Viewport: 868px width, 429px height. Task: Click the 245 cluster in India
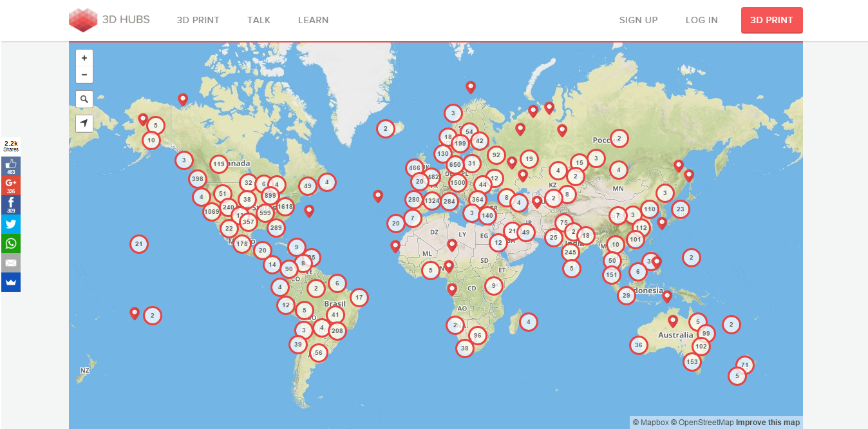coord(570,252)
